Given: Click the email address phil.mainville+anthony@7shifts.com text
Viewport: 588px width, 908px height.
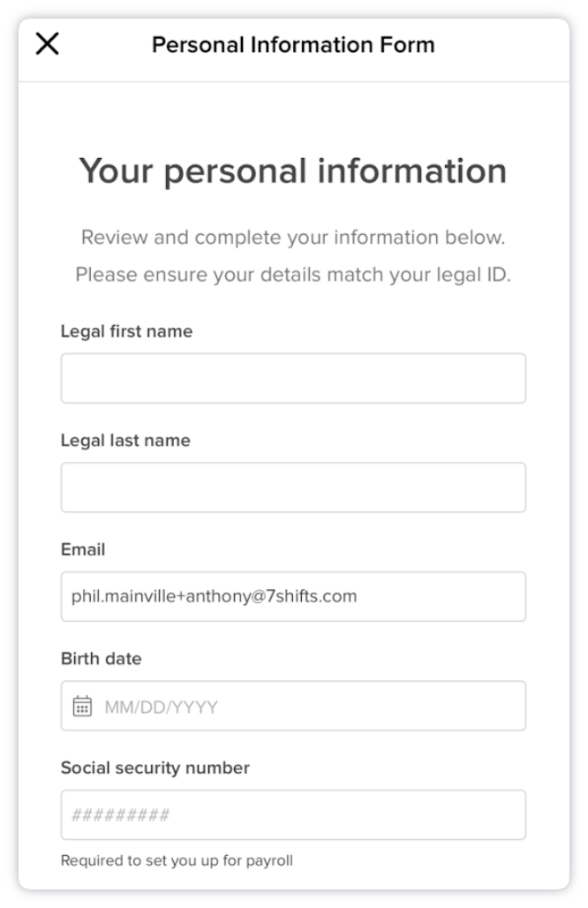Looking at the screenshot, I should tap(215, 596).
